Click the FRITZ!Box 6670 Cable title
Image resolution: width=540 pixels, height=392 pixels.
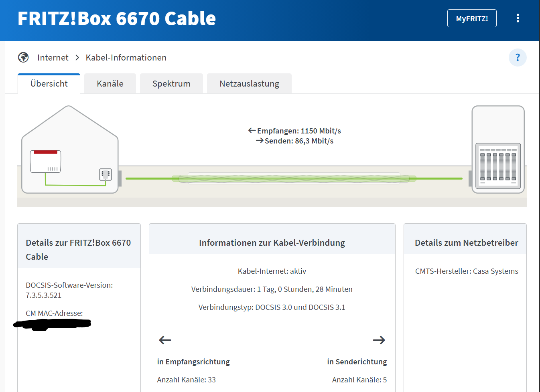tap(117, 18)
